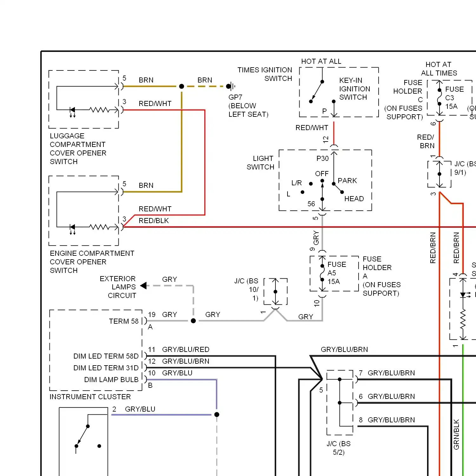Click the FUSE A5 15A label
Image resolution: width=476 pixels, height=476 pixels.
[337, 273]
